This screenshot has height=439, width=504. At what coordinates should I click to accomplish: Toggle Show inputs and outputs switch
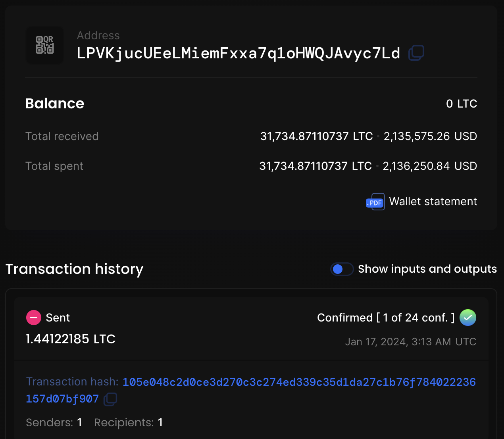click(x=342, y=269)
